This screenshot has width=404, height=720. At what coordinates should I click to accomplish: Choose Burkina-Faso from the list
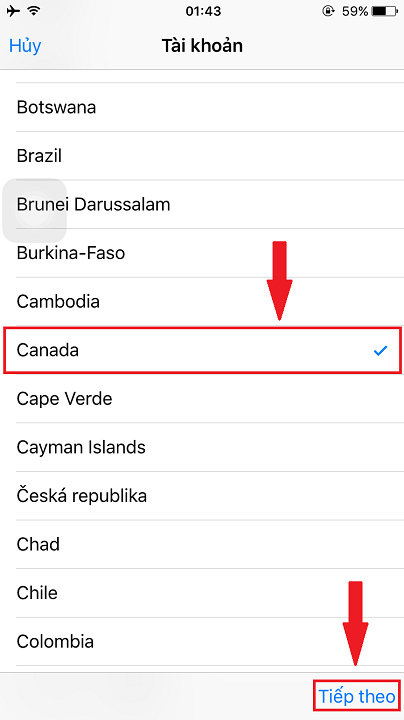click(x=202, y=253)
